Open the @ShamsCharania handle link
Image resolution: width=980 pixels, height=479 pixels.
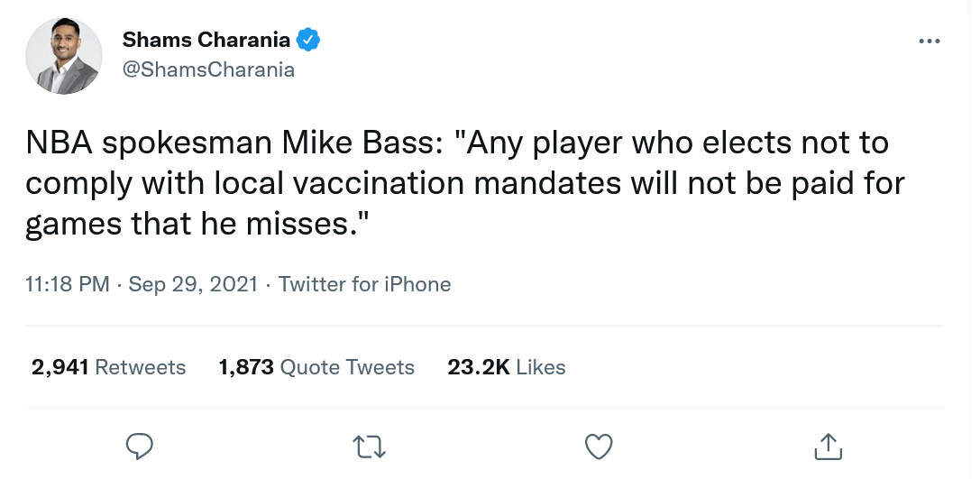208,69
